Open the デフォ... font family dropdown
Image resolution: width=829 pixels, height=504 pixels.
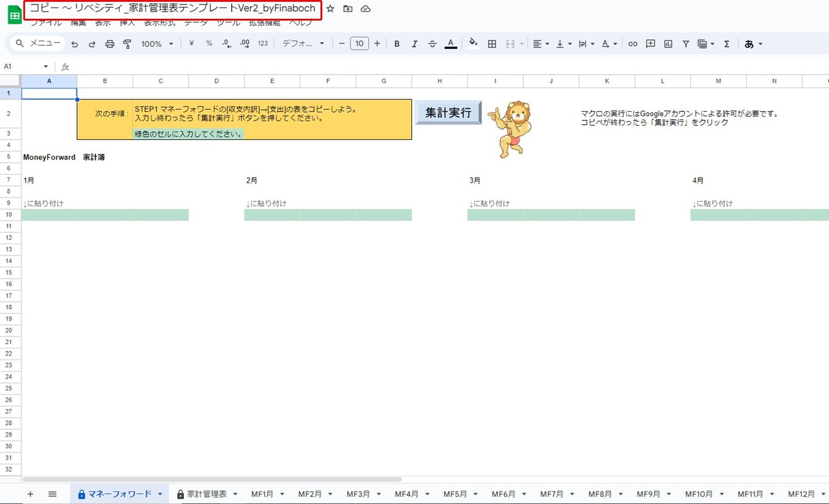[x=303, y=44]
